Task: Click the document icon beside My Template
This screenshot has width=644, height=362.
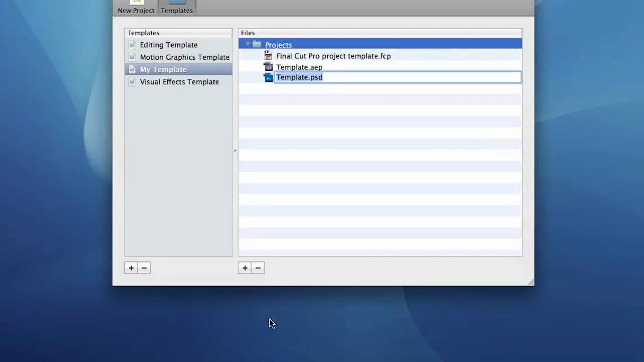Action: click(x=132, y=69)
